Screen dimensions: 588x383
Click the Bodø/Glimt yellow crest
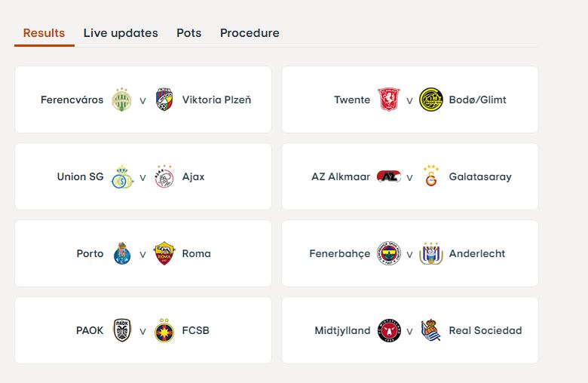coord(431,100)
